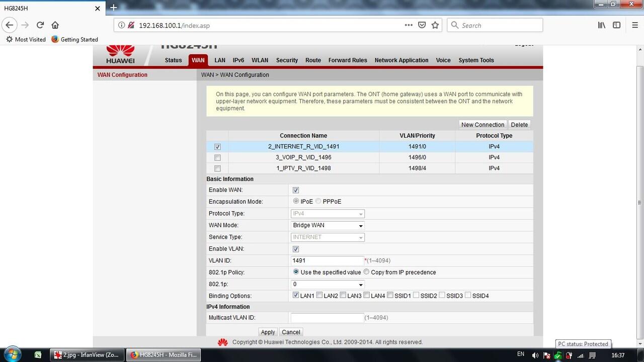
Task: Open the Security menu tab
Action: tap(287, 60)
